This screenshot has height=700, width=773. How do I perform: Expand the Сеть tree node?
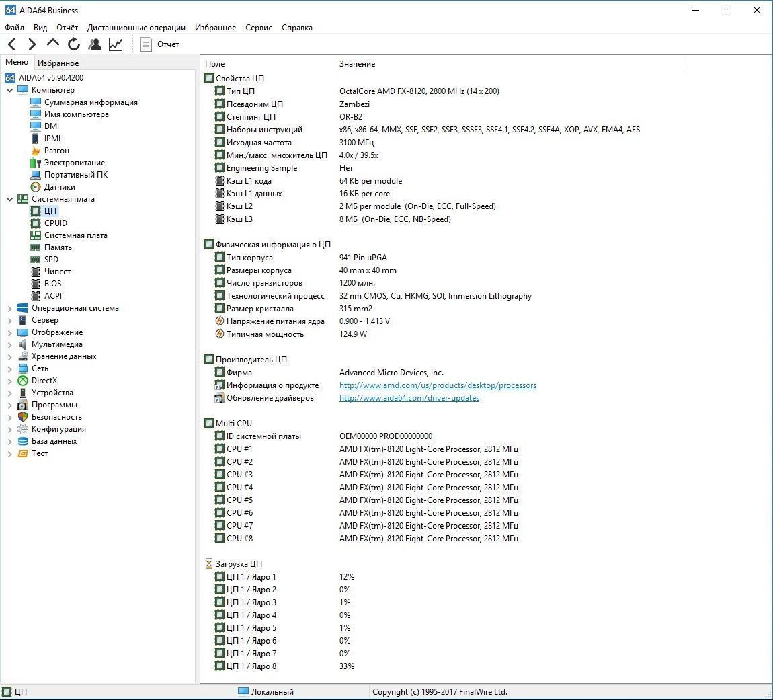[x=10, y=368]
